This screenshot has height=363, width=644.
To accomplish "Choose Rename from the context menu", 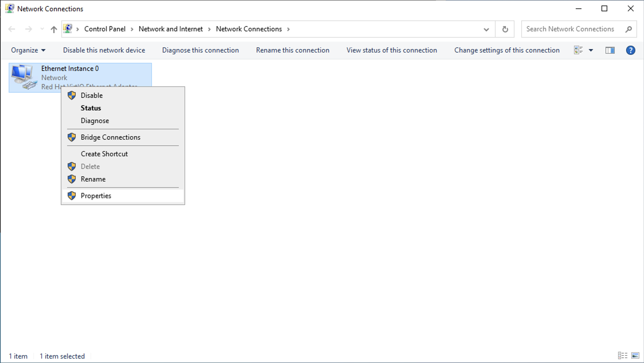I will pyautogui.click(x=93, y=179).
